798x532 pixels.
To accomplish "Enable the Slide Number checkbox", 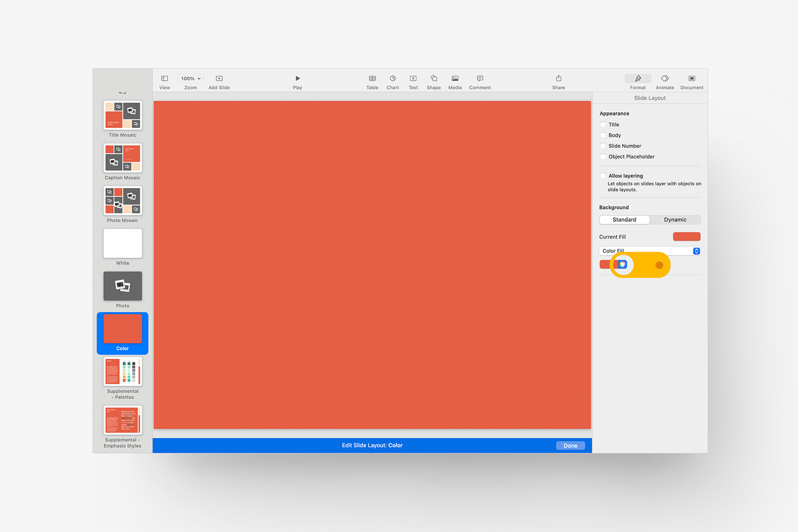I will 603,146.
